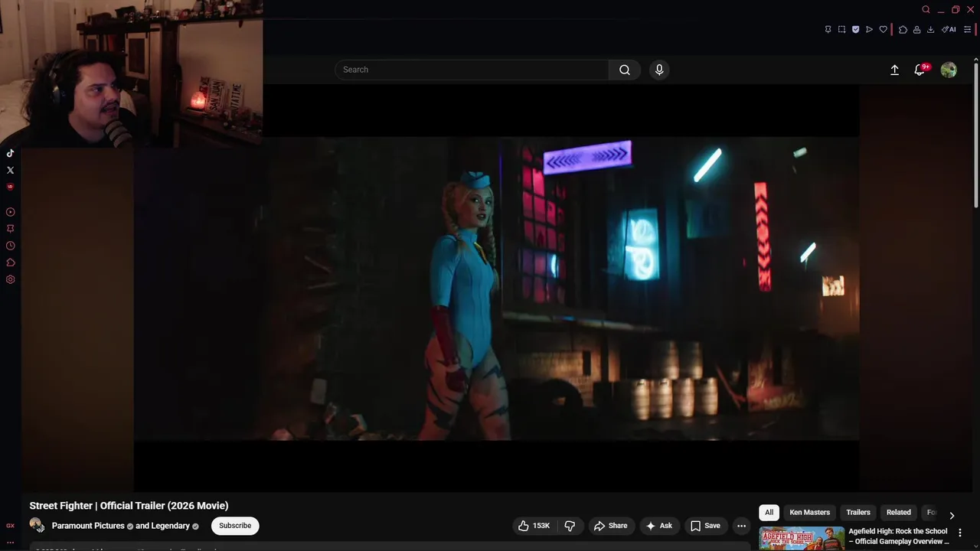
Task: Open the YouTube account avatar menu
Action: 949,70
